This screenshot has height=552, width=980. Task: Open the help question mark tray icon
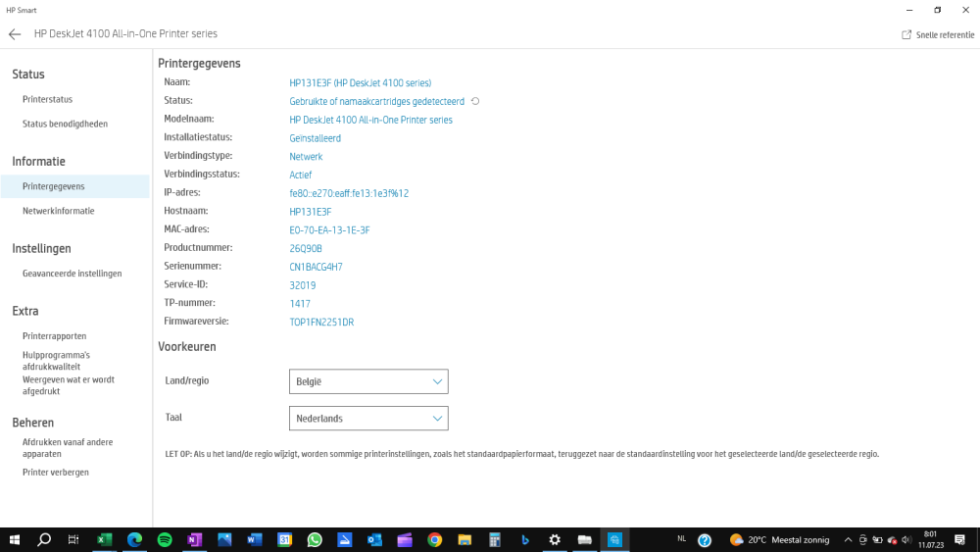click(x=705, y=540)
